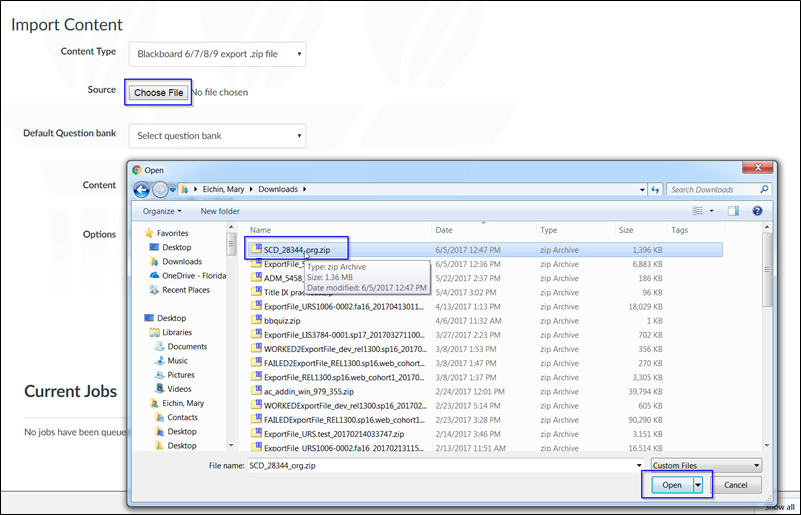Viewport: 801px width, 515px height.
Task: Open the Content Type dropdown
Action: [217, 54]
